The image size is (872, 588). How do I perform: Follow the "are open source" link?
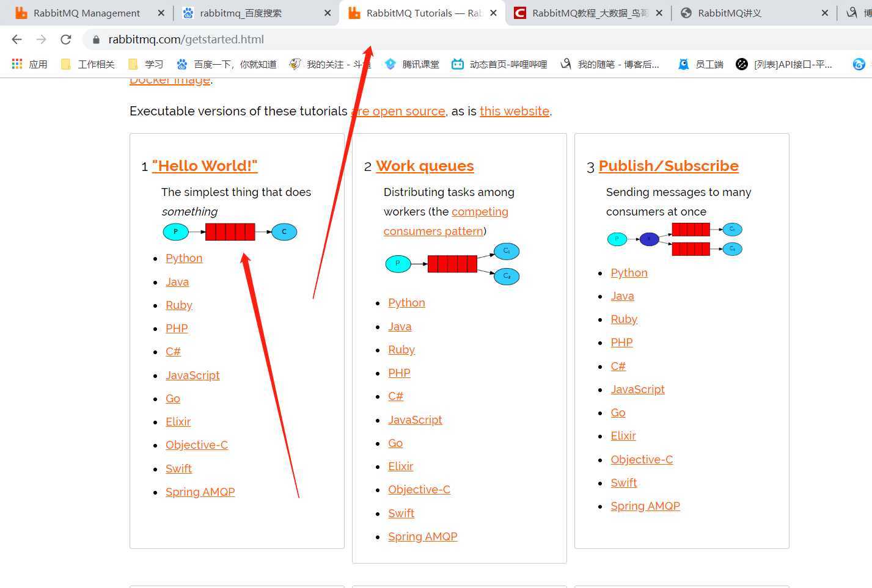pos(398,111)
